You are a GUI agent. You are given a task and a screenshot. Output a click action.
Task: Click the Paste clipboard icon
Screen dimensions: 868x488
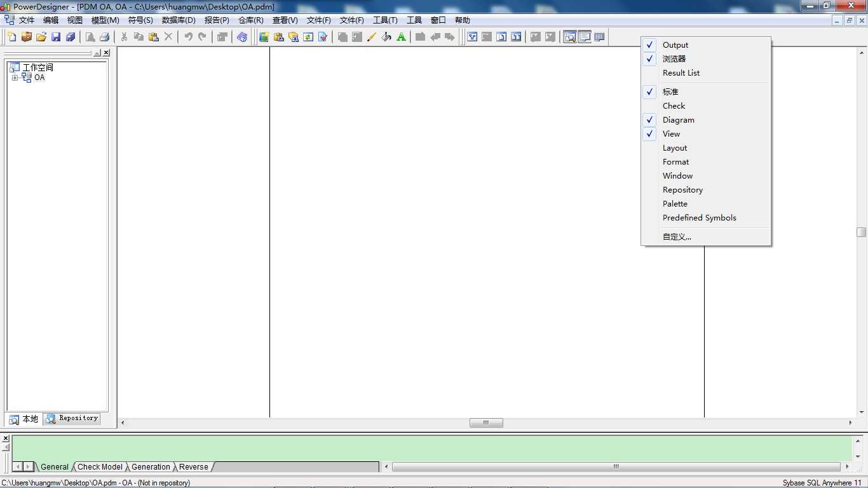tap(153, 37)
